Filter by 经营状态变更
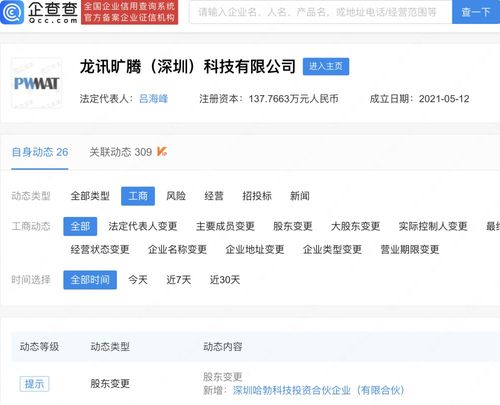The width and height of the screenshot is (500, 405). click(x=100, y=249)
